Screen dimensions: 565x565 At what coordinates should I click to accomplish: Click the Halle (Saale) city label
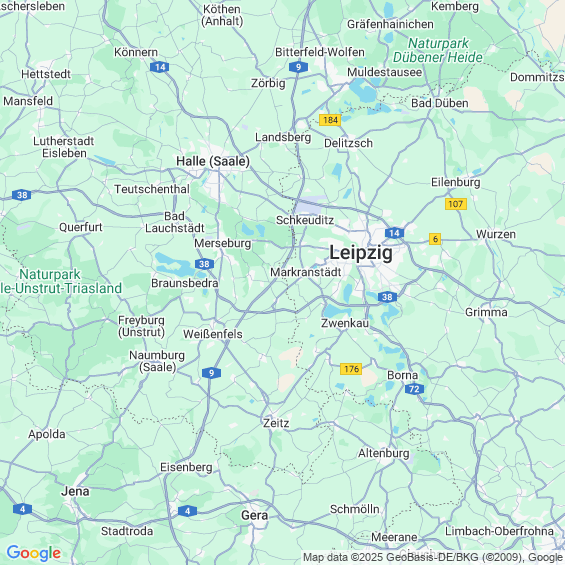(x=213, y=161)
